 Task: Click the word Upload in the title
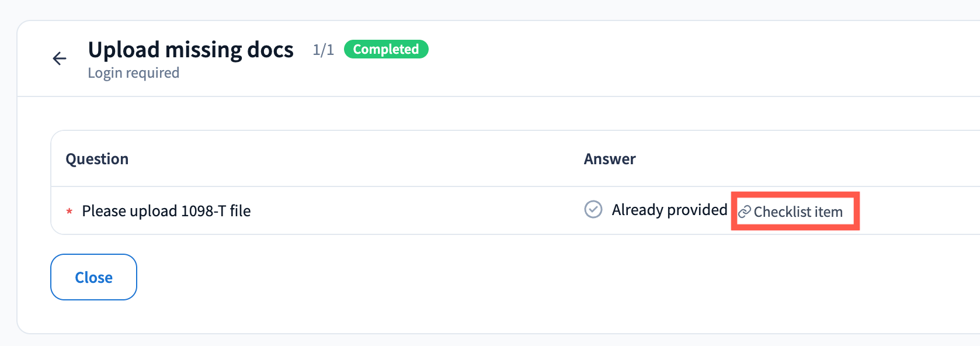[x=124, y=50]
